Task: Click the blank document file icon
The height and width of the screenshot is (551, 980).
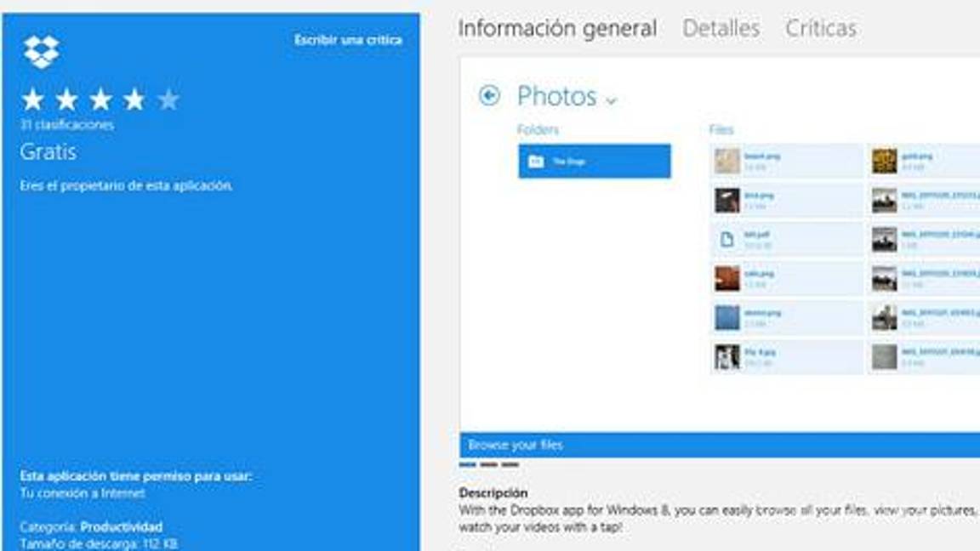Action: click(726, 240)
